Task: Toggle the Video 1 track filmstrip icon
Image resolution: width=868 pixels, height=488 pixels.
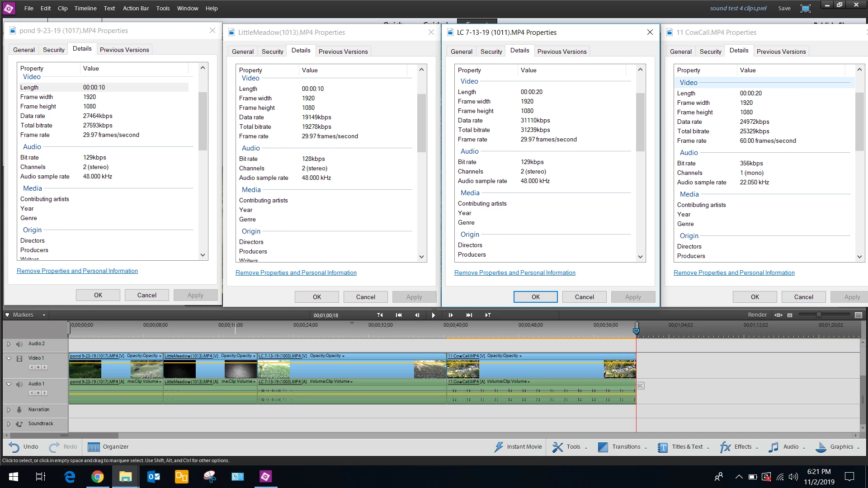Action: (19, 358)
